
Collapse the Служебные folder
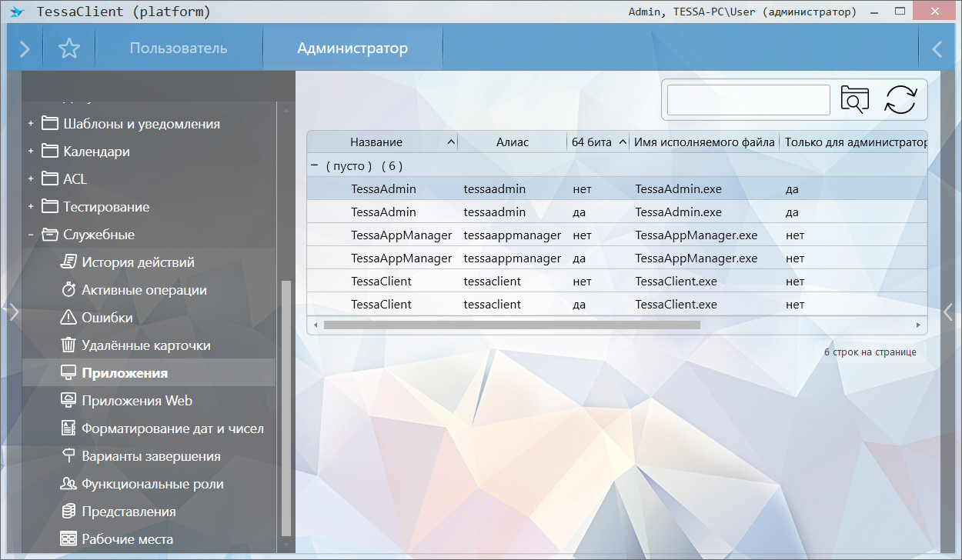point(31,235)
